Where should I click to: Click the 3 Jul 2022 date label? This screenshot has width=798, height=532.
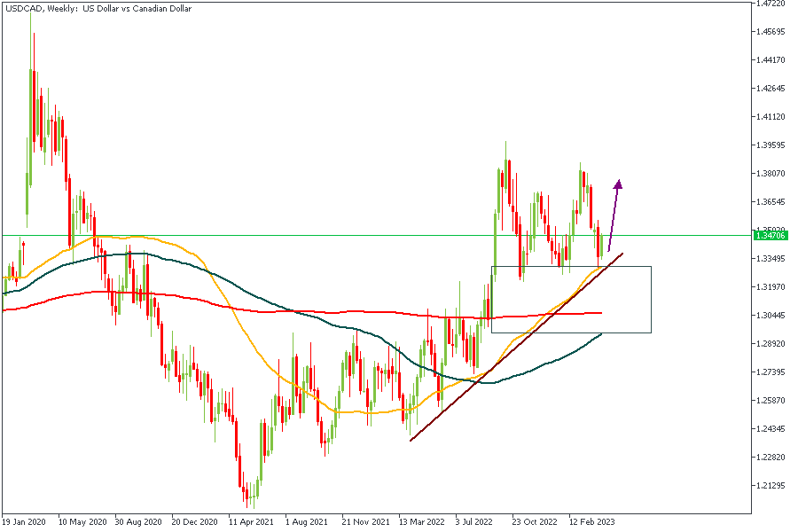[473, 521]
